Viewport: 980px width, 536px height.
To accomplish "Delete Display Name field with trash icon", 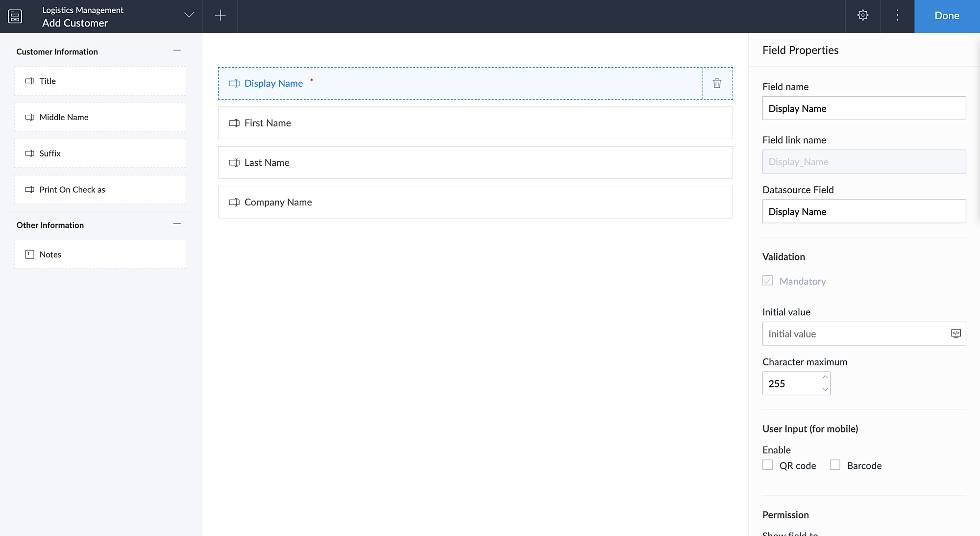I will tap(717, 83).
